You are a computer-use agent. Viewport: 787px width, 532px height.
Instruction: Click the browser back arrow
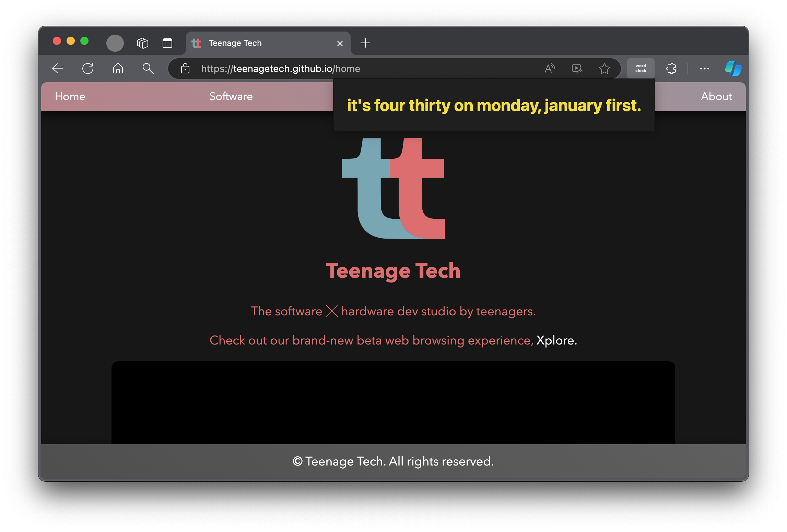coord(58,69)
